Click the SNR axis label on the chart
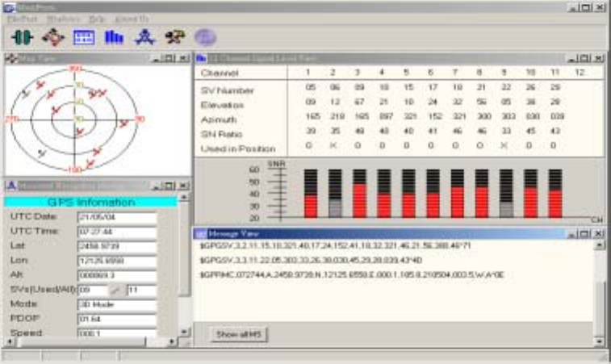Image resolution: width=611 pixels, height=364 pixels. click(276, 164)
